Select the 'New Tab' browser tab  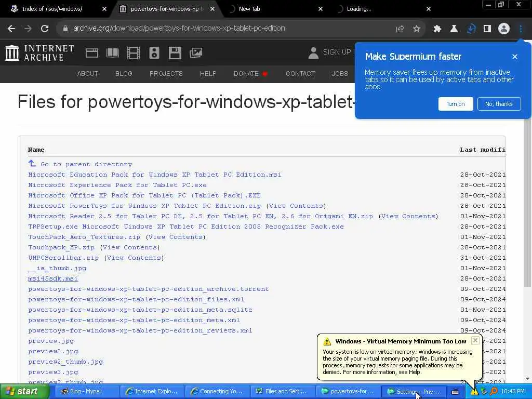(249, 9)
